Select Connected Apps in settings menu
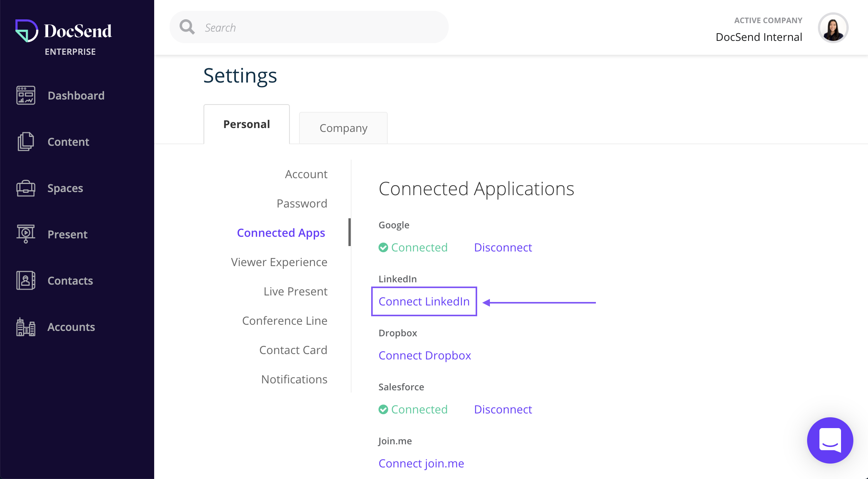This screenshot has width=868, height=479. point(281,233)
